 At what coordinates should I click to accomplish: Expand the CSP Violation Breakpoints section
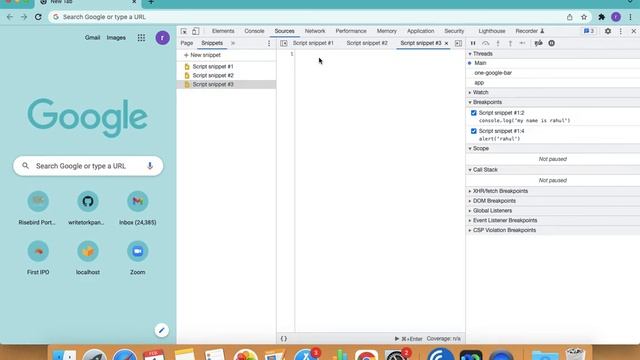point(553,230)
